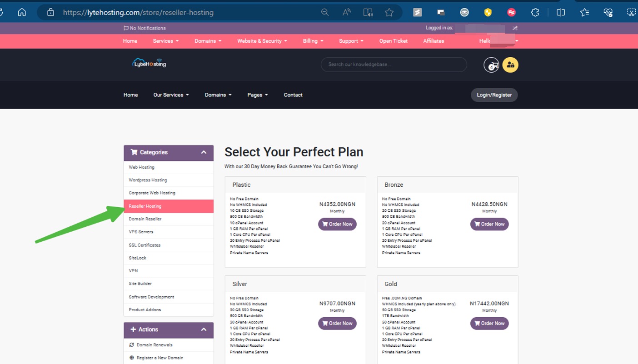Click the browser address bar URL

[138, 12]
